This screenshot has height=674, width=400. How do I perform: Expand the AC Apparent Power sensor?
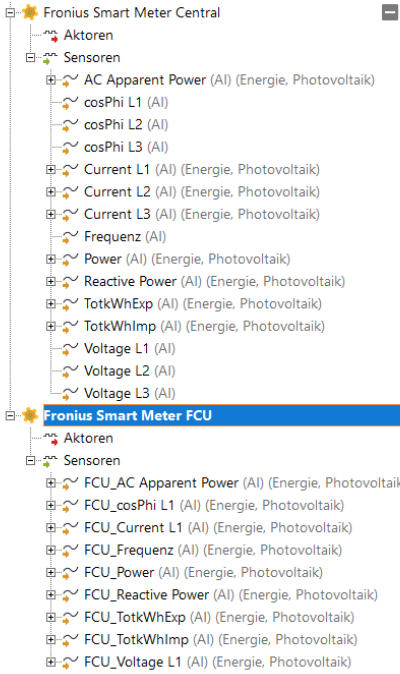click(51, 80)
